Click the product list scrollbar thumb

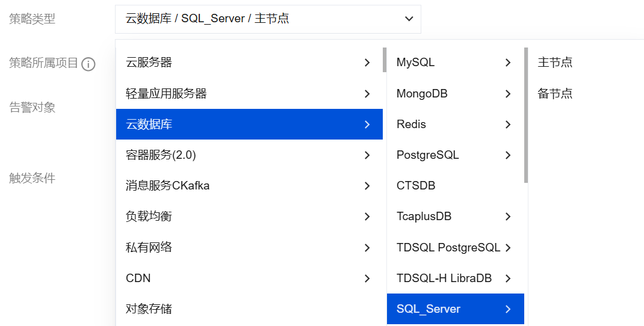tap(385, 60)
